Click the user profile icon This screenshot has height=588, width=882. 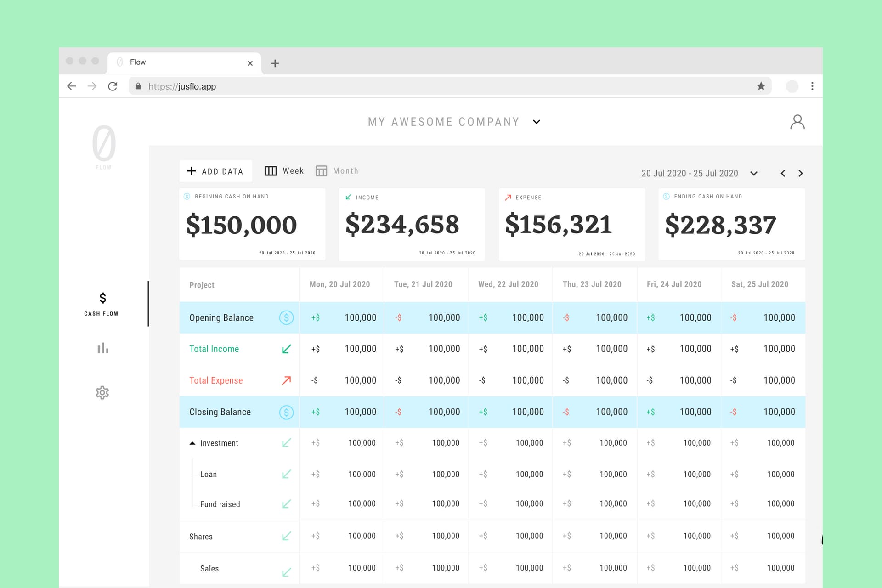click(x=797, y=122)
